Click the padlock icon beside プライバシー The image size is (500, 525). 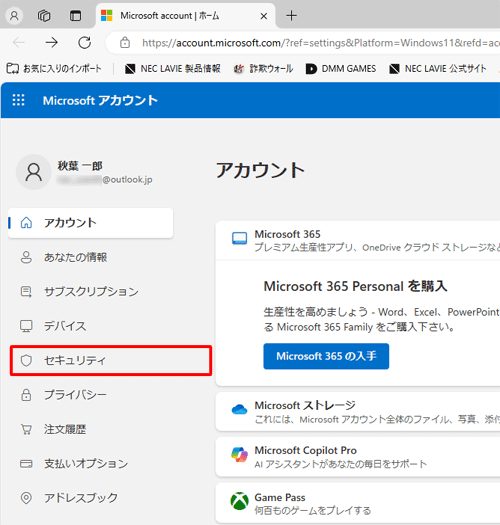coord(26,395)
